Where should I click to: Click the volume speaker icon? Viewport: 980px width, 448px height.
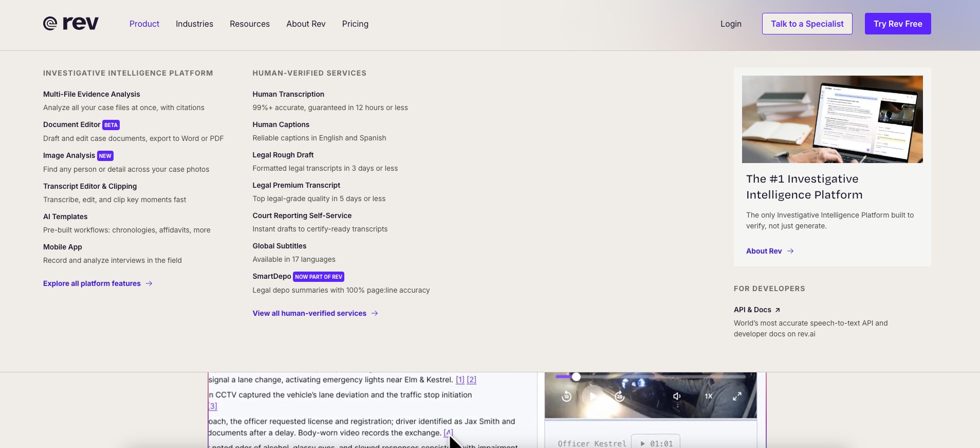[x=677, y=396]
